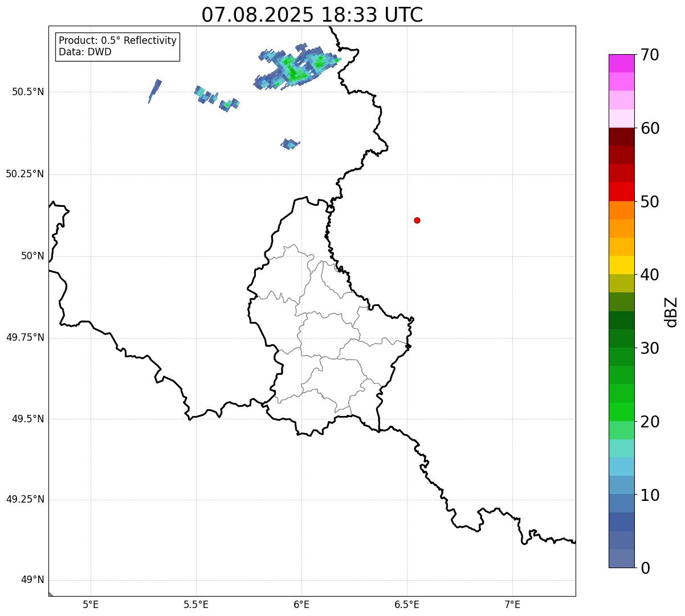Click the dBZ colorbar axis label
The width and height of the screenshot is (685, 616).
(x=671, y=312)
